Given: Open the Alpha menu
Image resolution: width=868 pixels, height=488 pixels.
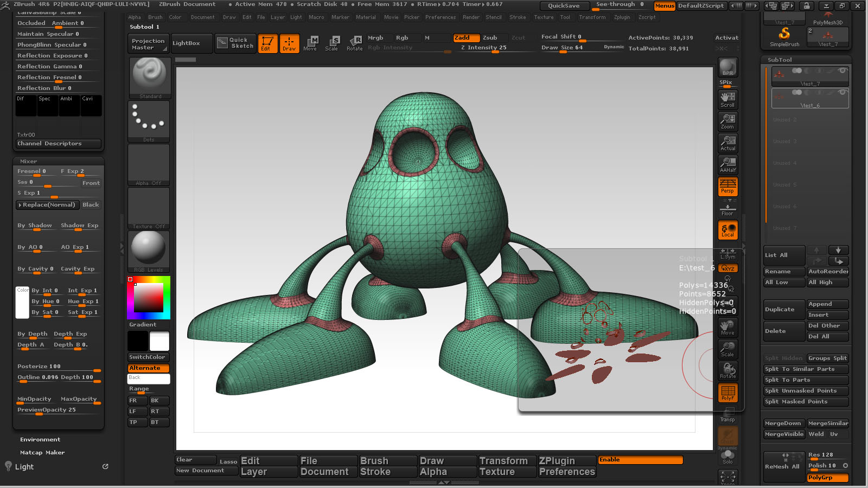Looking at the screenshot, I should point(135,17).
